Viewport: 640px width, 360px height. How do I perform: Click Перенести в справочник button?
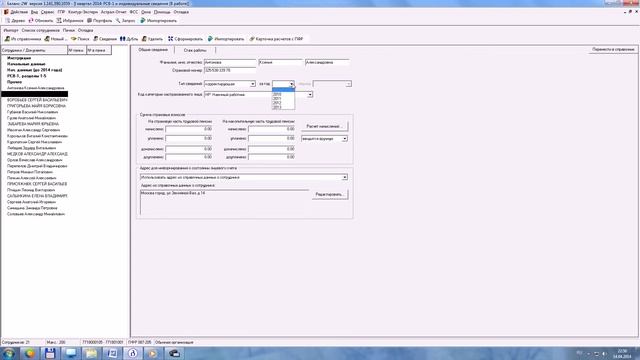click(613, 49)
